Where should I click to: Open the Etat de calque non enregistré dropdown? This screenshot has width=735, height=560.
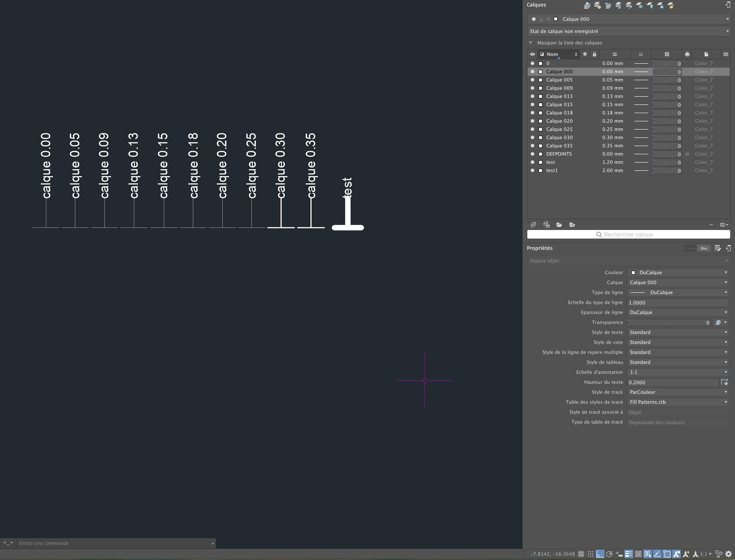point(629,31)
